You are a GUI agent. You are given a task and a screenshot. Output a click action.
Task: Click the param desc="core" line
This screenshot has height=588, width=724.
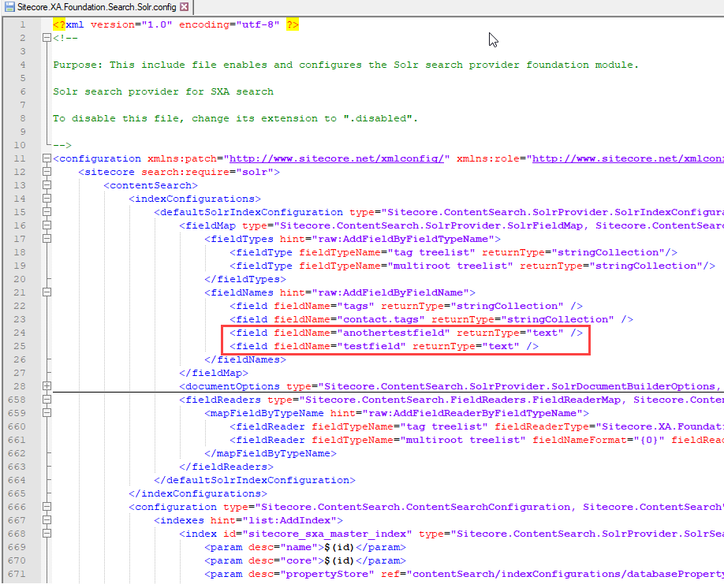tap(305, 560)
